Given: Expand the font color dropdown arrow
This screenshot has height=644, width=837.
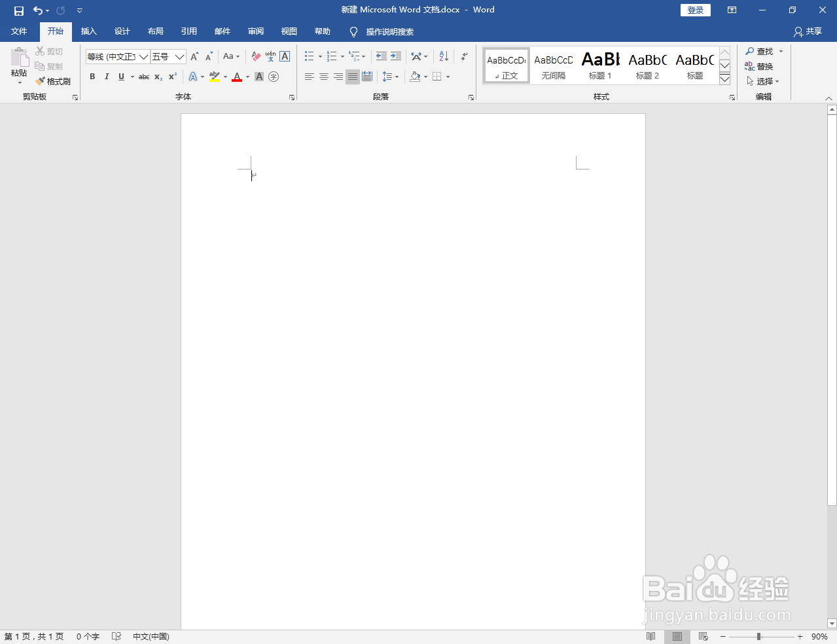Looking at the screenshot, I should 247,77.
